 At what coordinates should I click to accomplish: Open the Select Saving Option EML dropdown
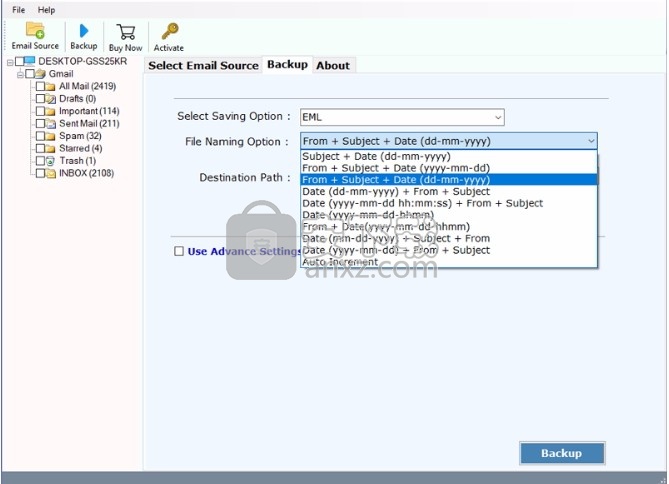click(401, 117)
